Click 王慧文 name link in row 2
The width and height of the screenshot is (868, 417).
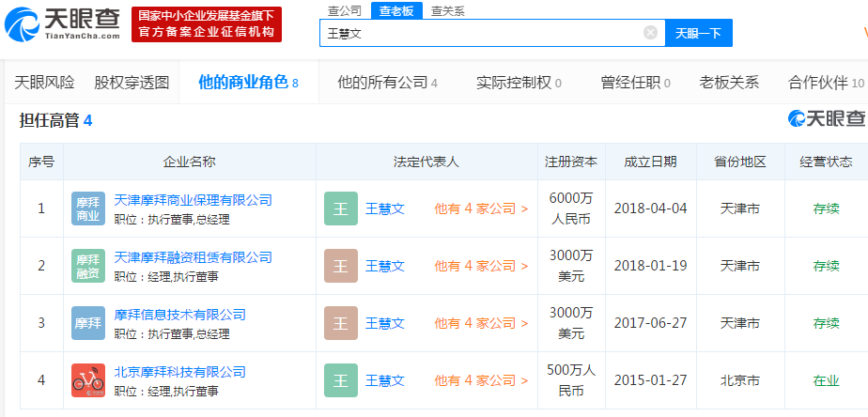(385, 266)
